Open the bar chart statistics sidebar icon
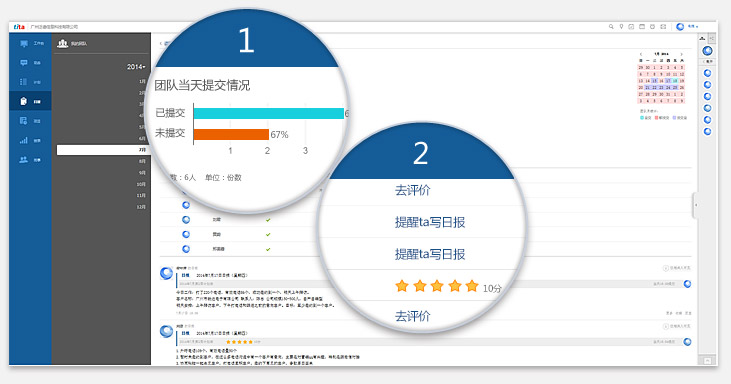 pos(23,140)
